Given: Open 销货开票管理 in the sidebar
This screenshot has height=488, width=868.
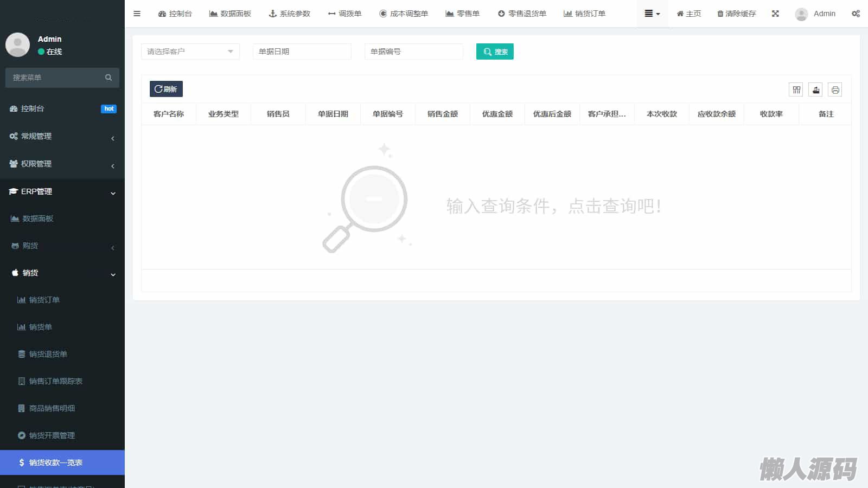Looking at the screenshot, I should point(62,435).
